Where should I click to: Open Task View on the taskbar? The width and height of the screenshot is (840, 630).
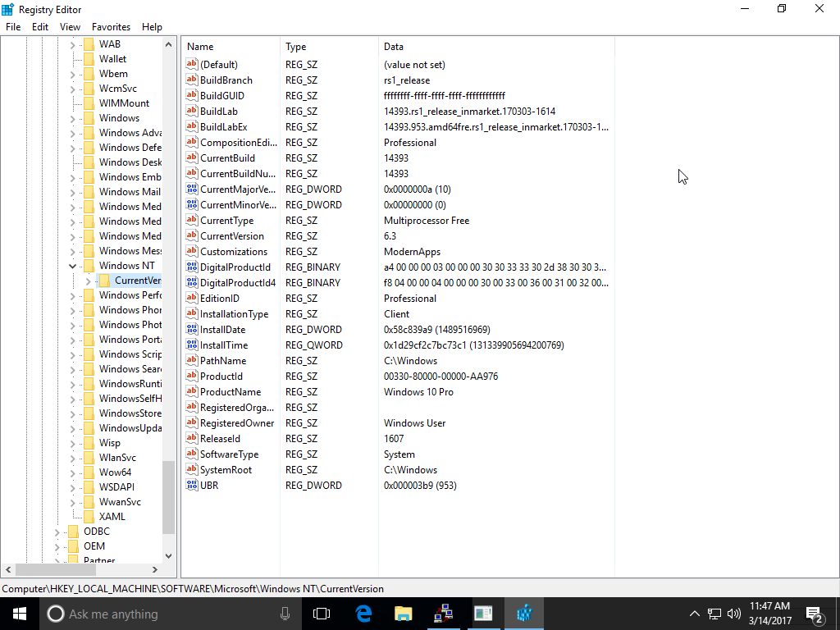pos(322,614)
